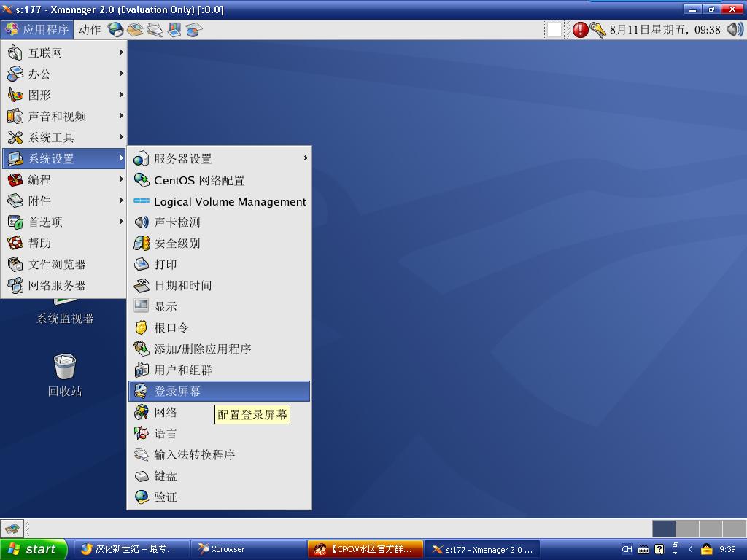This screenshot has height=560, width=747.
Task: Click the 服务器设置 icon
Action: click(x=141, y=158)
